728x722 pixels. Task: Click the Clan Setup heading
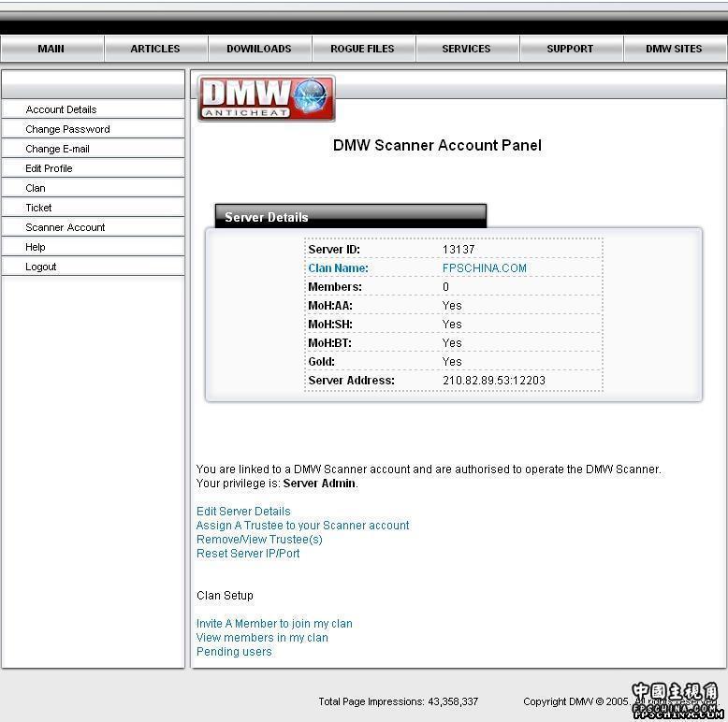click(225, 596)
